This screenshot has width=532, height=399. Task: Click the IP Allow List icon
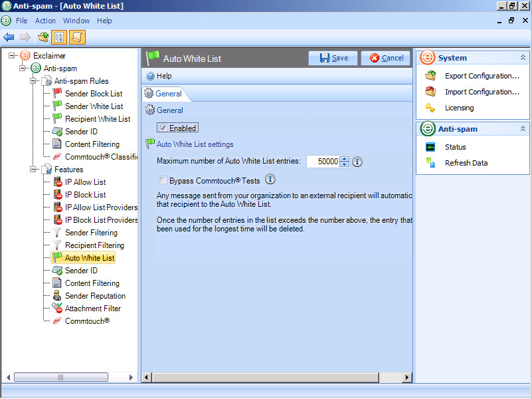tap(57, 182)
